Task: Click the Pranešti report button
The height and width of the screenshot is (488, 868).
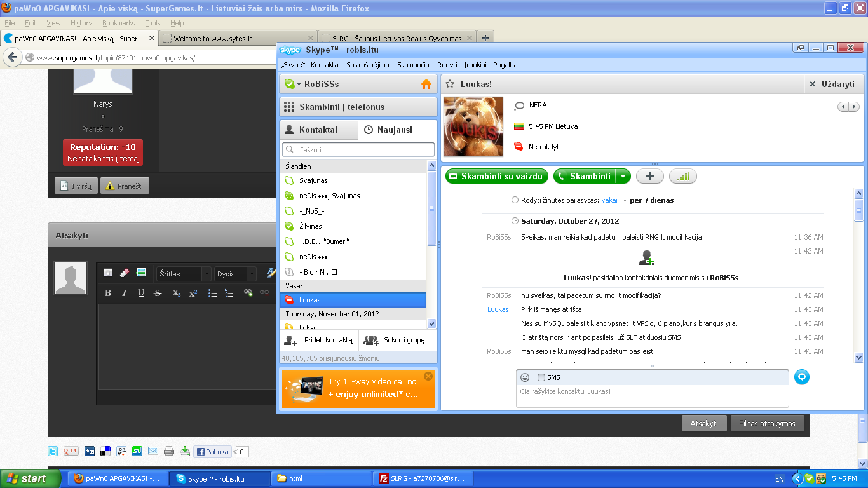Action: point(125,186)
